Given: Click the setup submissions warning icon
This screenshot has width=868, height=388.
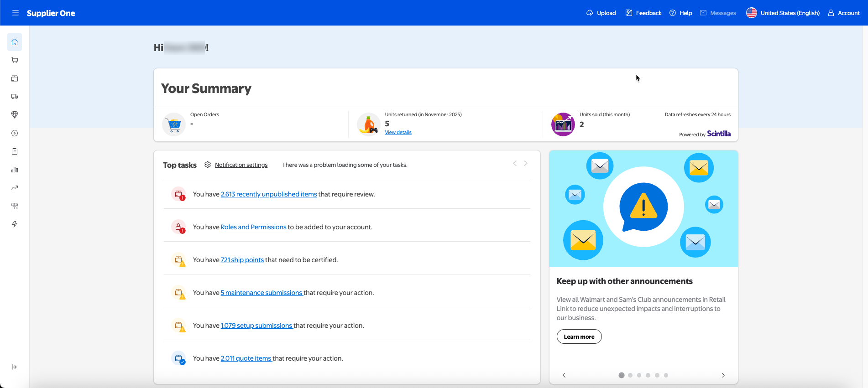Looking at the screenshot, I should point(179,326).
